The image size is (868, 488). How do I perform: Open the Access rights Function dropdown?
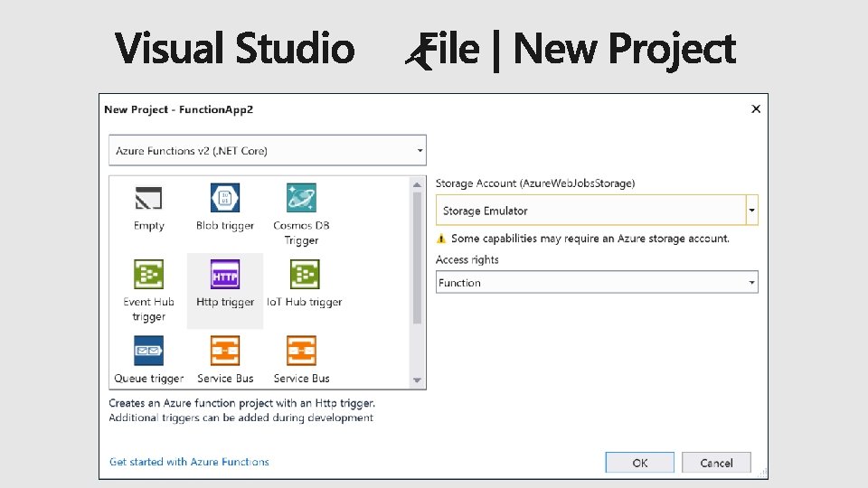(x=597, y=282)
